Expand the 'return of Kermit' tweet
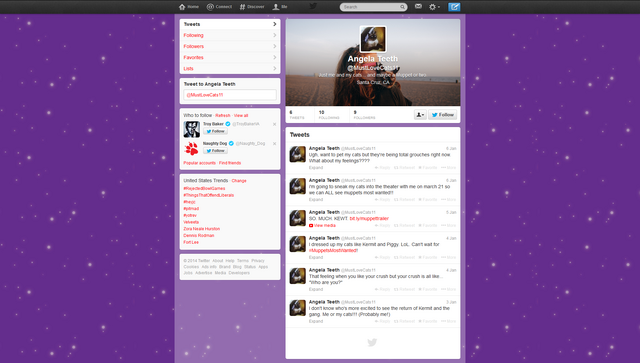 click(316, 321)
